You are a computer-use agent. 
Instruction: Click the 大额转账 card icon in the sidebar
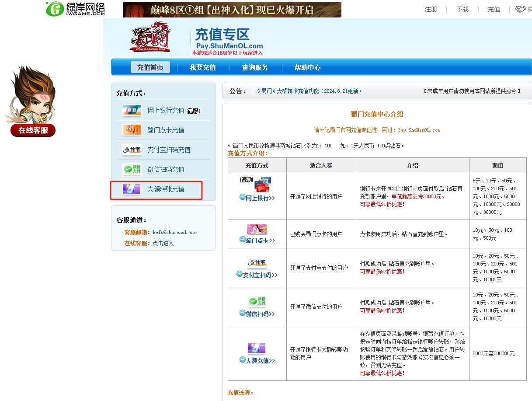(x=132, y=189)
